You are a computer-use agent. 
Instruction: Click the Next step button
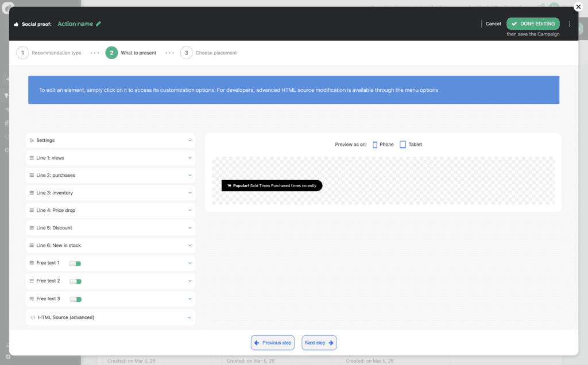pyautogui.click(x=319, y=343)
